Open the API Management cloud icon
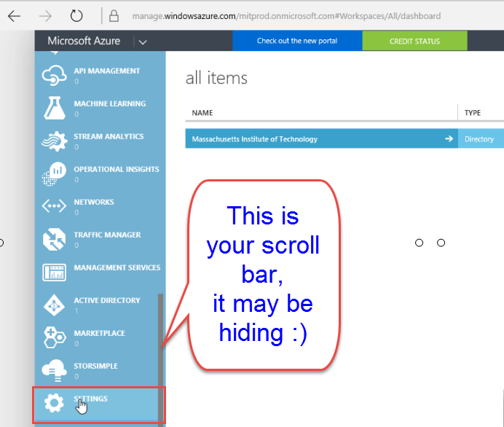The image size is (504, 427). click(54, 75)
